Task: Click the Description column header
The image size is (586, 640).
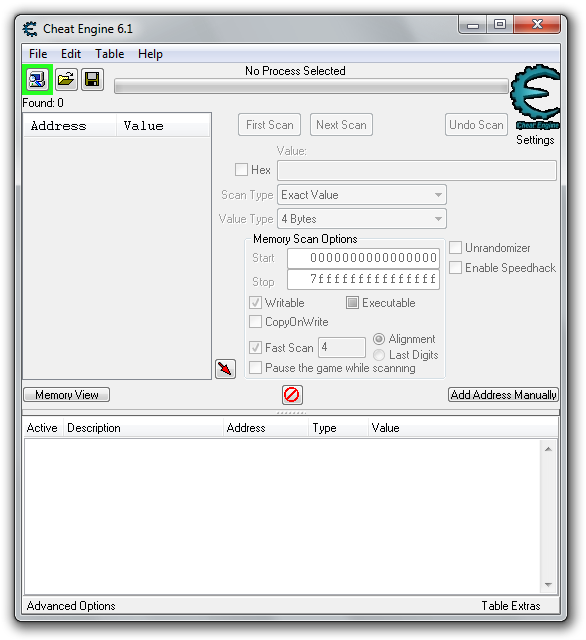Action: pyautogui.click(x=143, y=428)
